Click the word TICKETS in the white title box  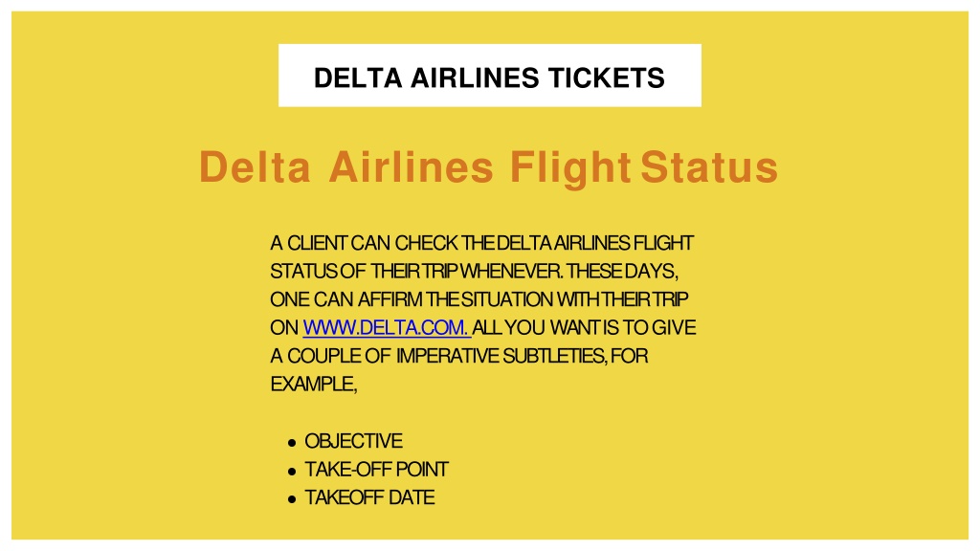click(x=606, y=78)
